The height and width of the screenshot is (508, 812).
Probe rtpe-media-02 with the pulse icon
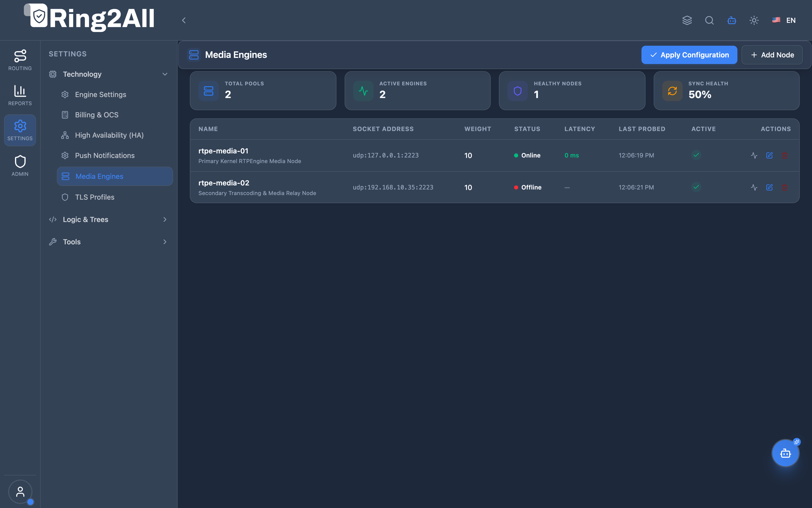pos(754,187)
